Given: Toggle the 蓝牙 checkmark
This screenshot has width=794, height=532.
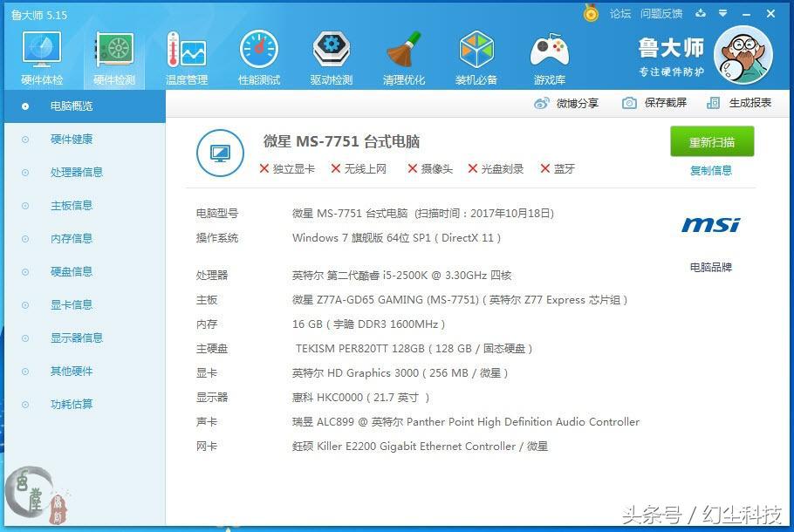Looking at the screenshot, I should pyautogui.click(x=543, y=168).
